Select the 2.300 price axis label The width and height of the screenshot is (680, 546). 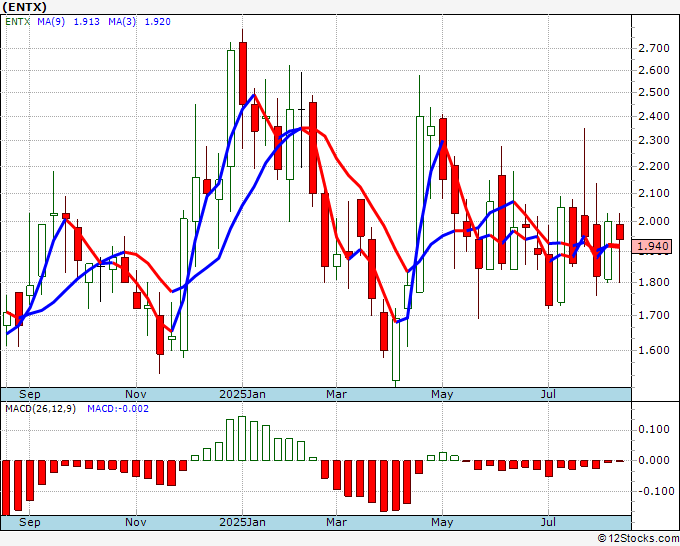click(x=654, y=141)
